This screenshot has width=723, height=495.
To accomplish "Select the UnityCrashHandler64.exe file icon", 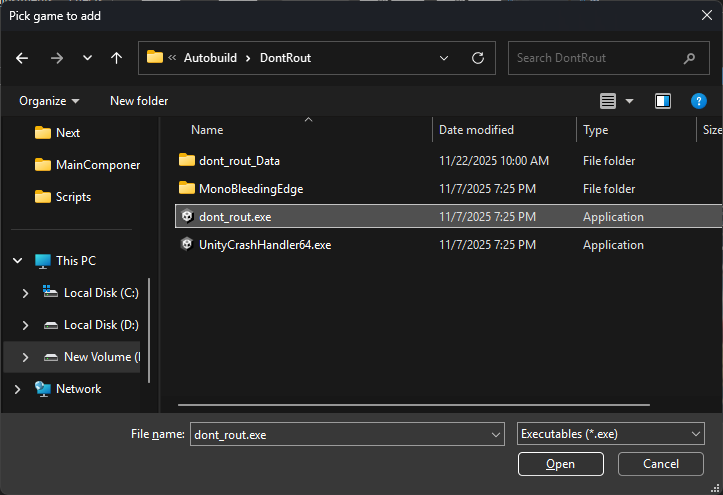I will pos(186,245).
